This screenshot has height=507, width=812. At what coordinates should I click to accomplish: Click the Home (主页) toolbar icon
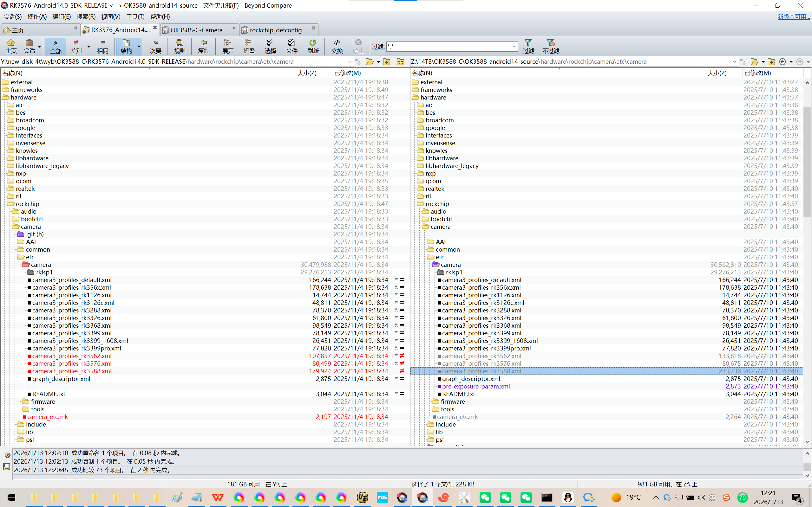click(11, 46)
